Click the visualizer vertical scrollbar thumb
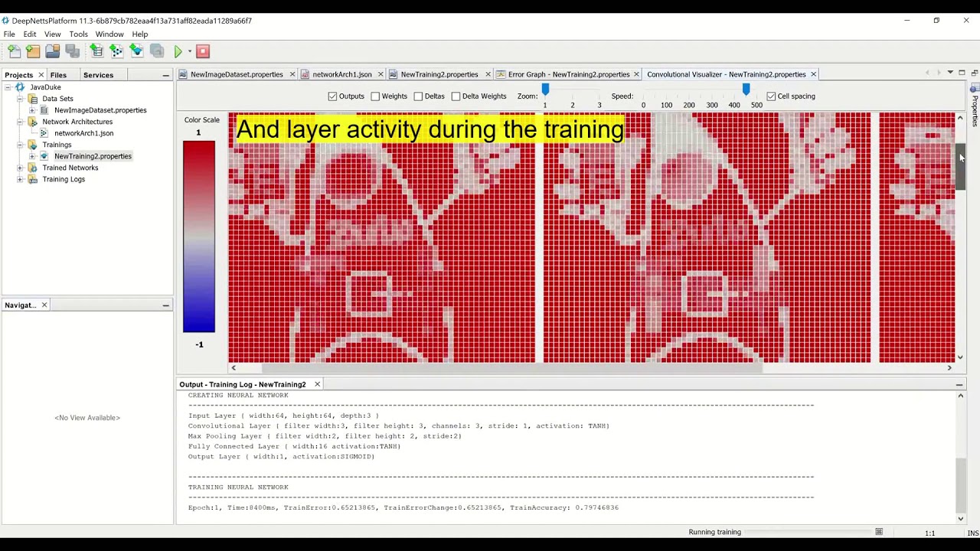 pos(960,166)
